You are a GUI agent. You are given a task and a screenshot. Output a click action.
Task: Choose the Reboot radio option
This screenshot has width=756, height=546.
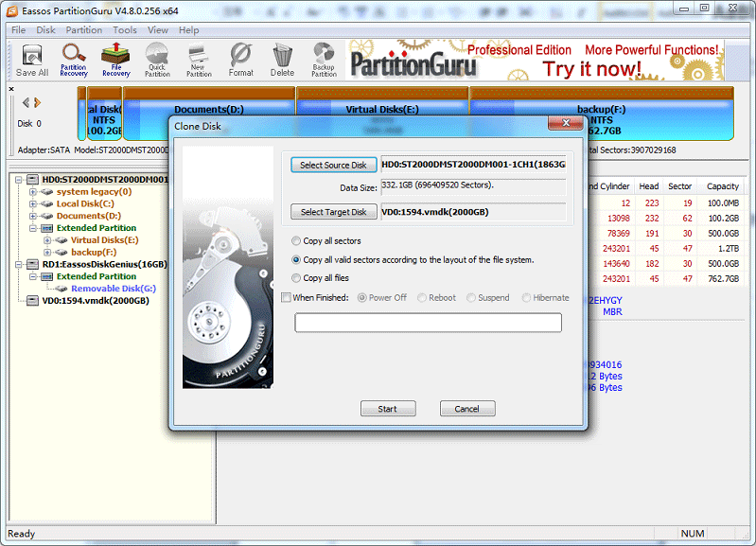click(422, 297)
